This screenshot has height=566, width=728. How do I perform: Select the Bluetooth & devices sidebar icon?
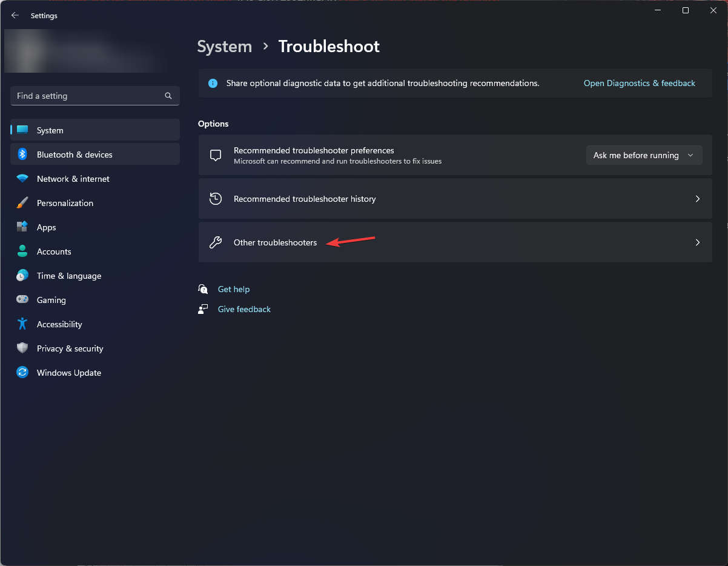point(22,154)
